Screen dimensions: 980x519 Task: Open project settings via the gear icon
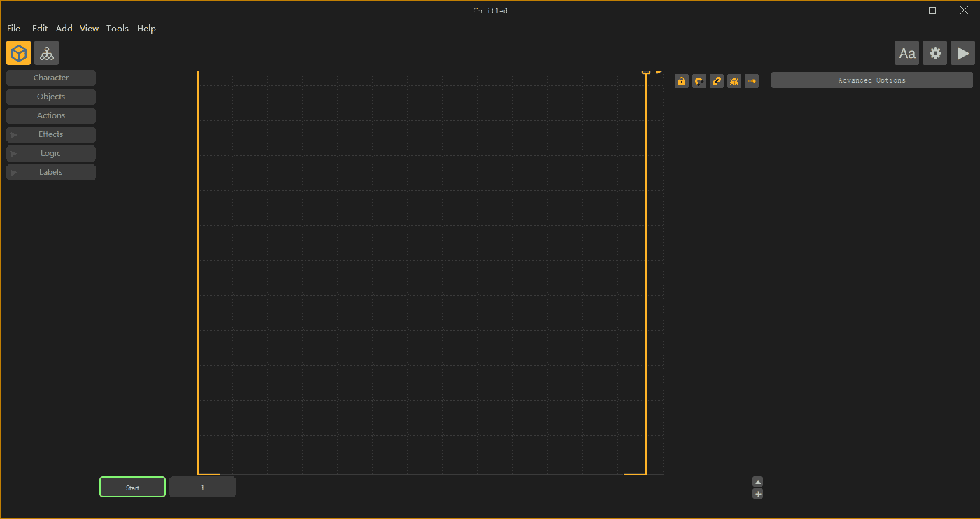click(935, 52)
